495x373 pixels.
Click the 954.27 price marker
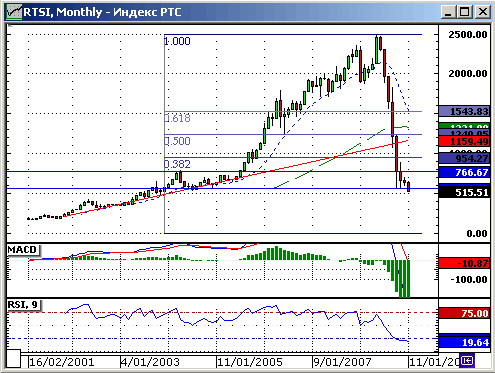tap(464, 158)
